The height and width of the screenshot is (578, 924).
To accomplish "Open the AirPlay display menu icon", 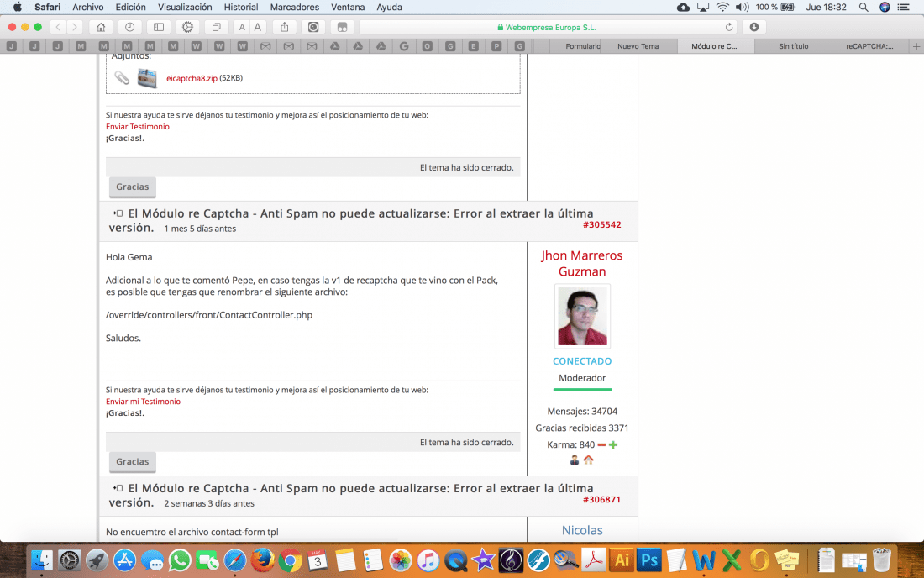I will 703,7.
